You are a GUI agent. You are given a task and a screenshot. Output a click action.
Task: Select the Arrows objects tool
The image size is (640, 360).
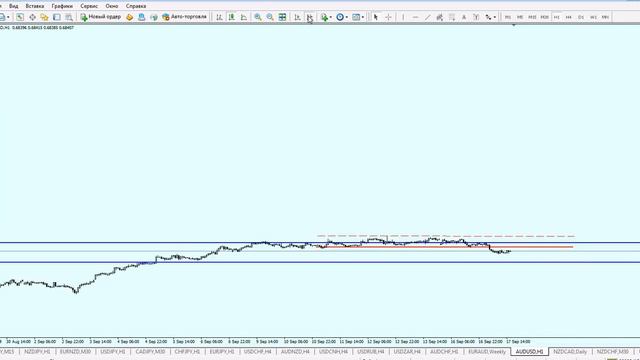(x=488, y=17)
